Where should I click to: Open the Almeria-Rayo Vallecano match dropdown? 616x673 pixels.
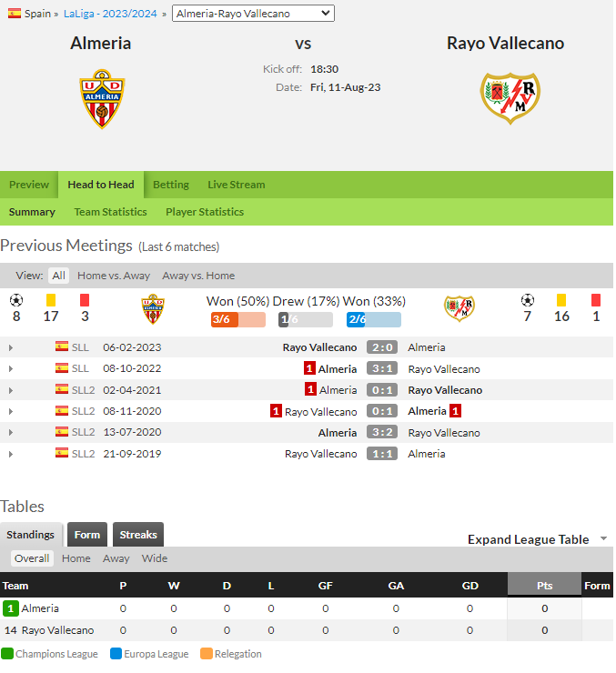pyautogui.click(x=253, y=14)
